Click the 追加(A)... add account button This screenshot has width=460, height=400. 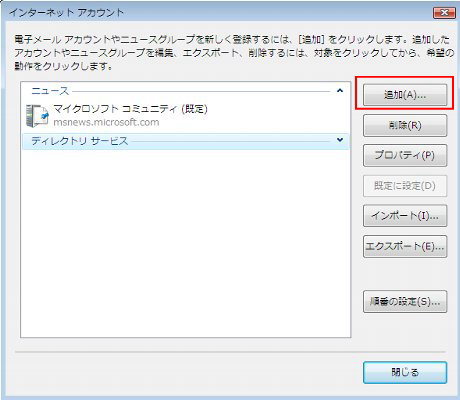tap(405, 95)
